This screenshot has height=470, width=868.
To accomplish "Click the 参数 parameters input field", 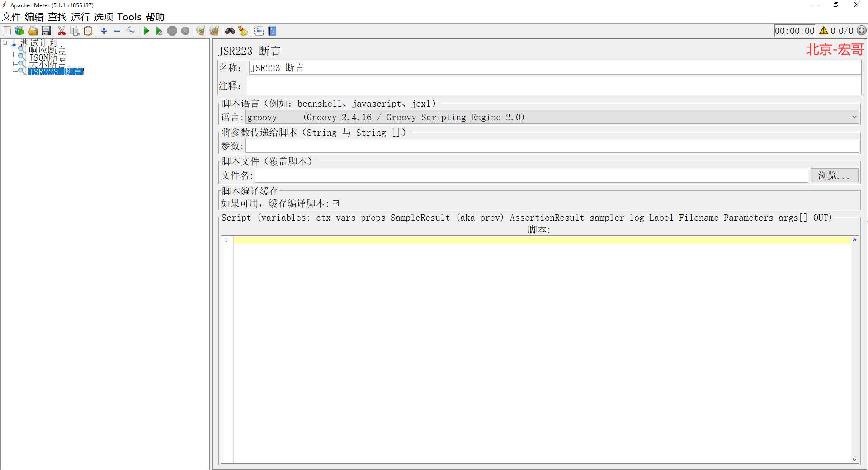I will click(552, 146).
